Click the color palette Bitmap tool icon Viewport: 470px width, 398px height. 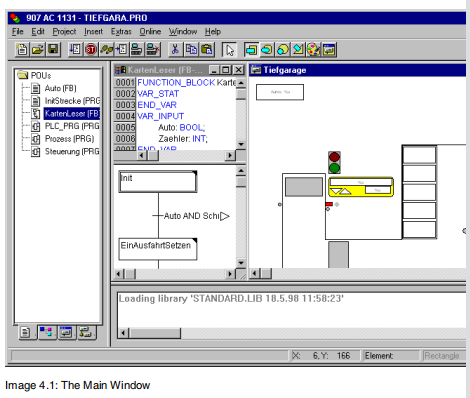(314, 50)
